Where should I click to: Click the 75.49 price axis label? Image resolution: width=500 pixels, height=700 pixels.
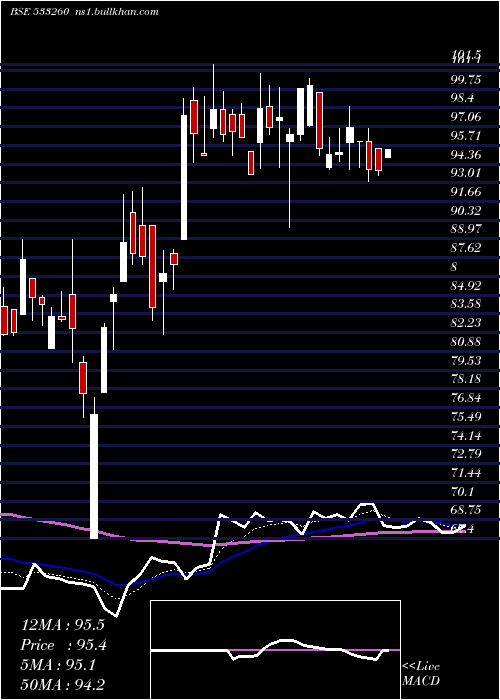point(466,417)
